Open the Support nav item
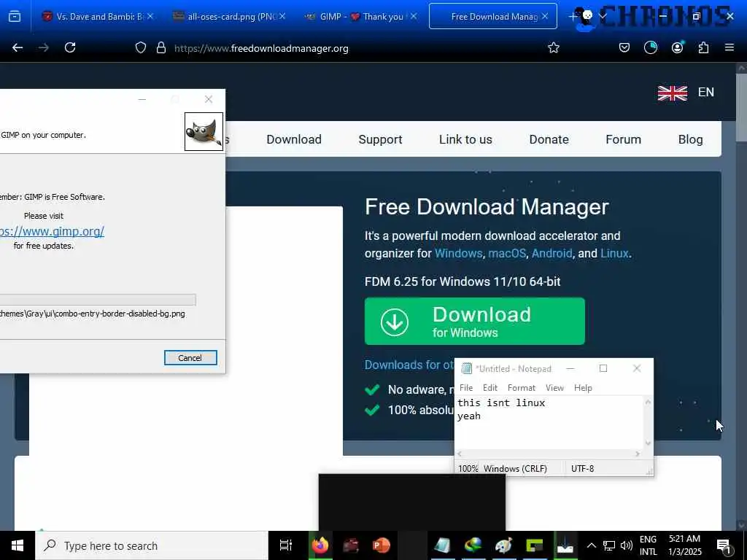The image size is (747, 560). pos(380,139)
